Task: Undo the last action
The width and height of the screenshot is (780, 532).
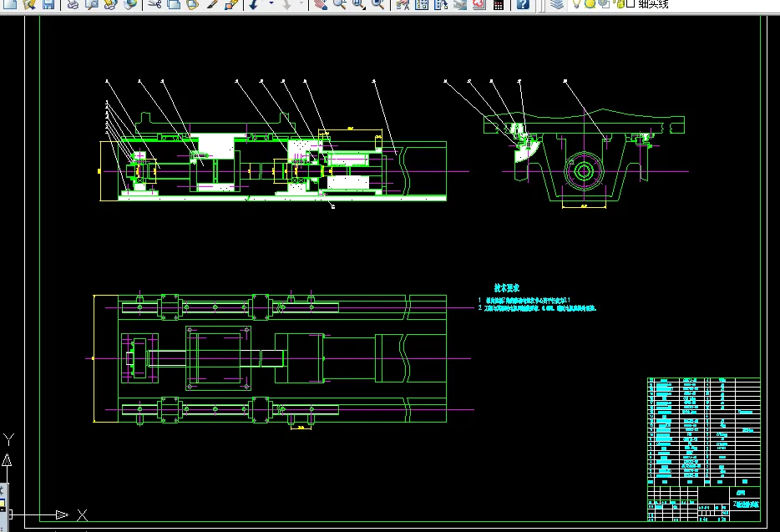Action: click(254, 4)
